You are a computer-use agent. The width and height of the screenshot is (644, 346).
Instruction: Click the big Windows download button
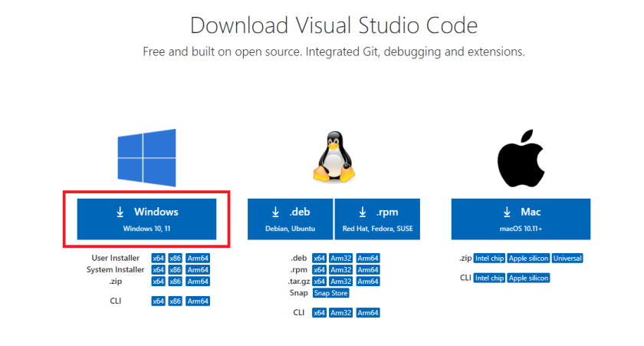pos(146,219)
